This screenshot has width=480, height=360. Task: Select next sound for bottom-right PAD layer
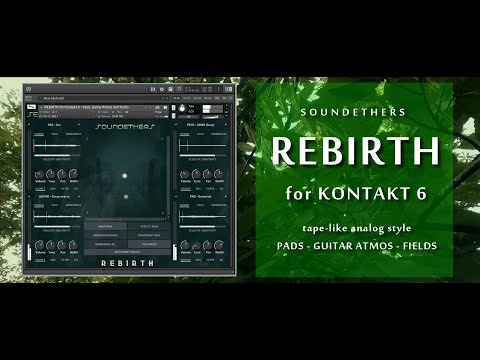(x=226, y=197)
